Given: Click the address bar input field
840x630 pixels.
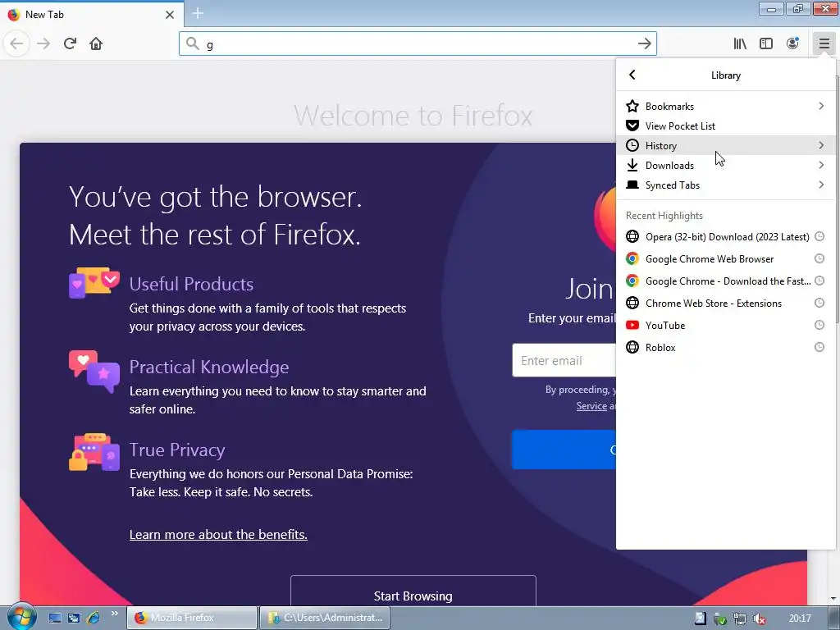Looking at the screenshot, I should pyautogui.click(x=418, y=43).
